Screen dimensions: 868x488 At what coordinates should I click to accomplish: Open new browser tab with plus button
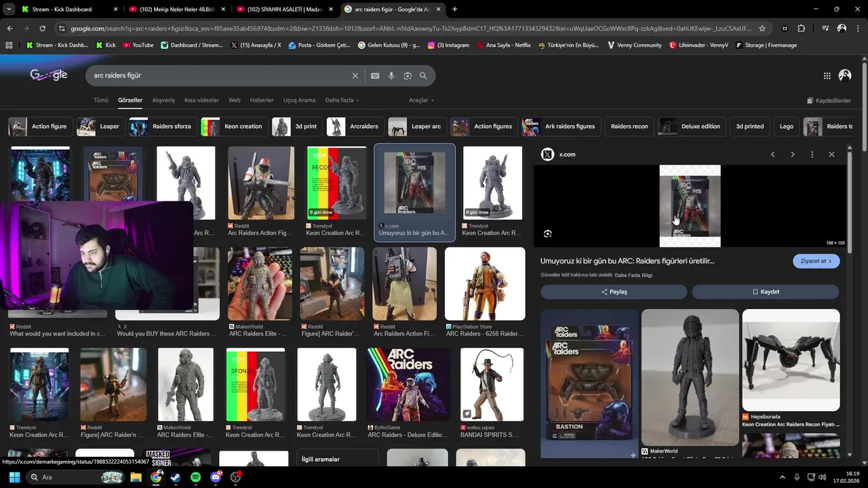(x=454, y=9)
